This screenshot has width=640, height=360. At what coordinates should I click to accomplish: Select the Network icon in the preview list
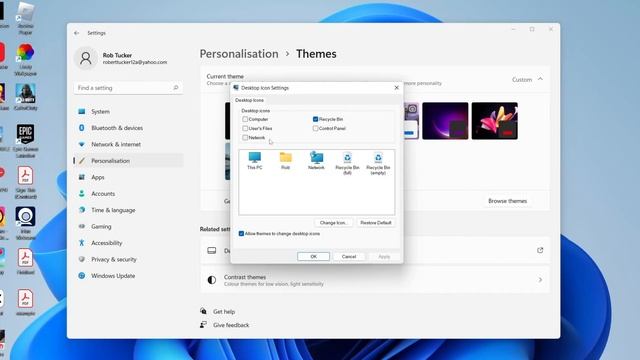coord(316,160)
